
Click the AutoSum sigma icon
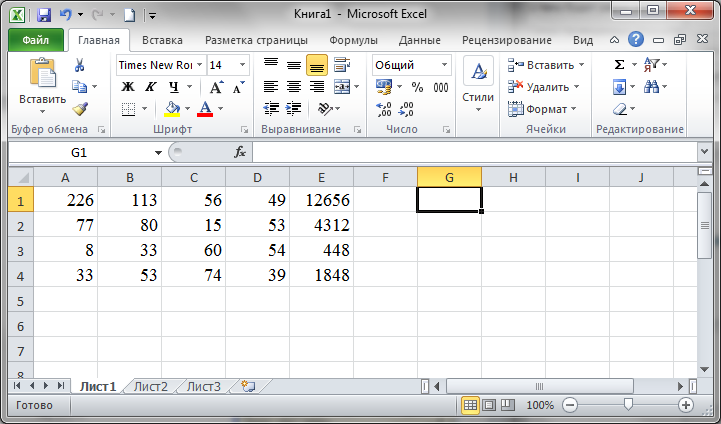pyautogui.click(x=619, y=64)
